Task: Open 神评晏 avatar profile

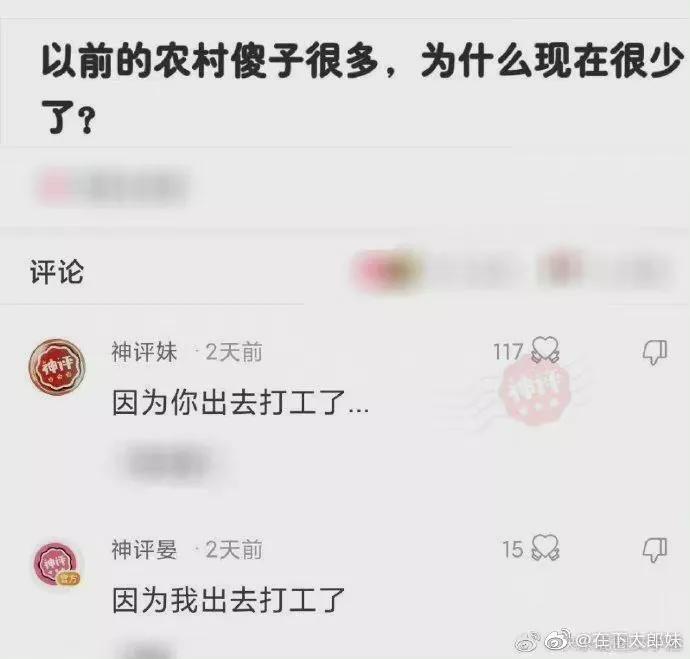Action: click(57, 565)
